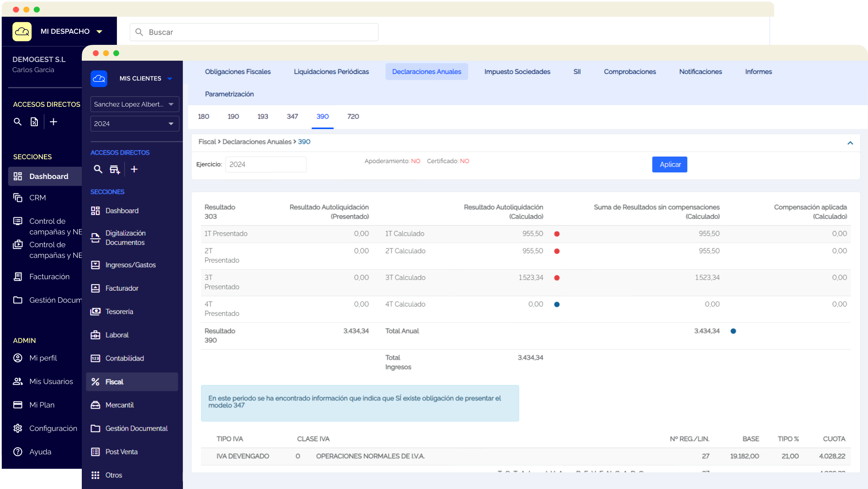This screenshot has width=868, height=489.
Task: Click the Ejercicio 2024 input field
Action: (x=266, y=164)
